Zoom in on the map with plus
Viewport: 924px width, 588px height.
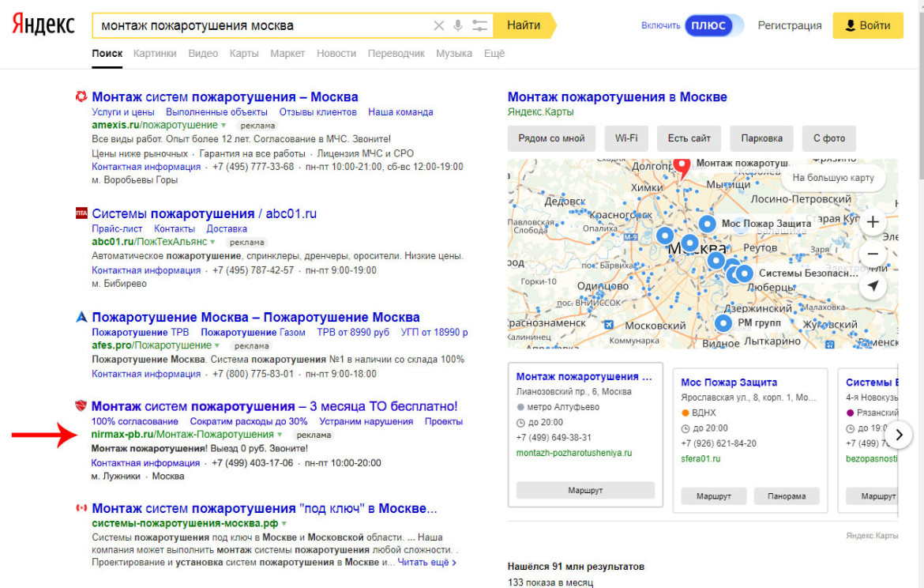pyautogui.click(x=873, y=222)
